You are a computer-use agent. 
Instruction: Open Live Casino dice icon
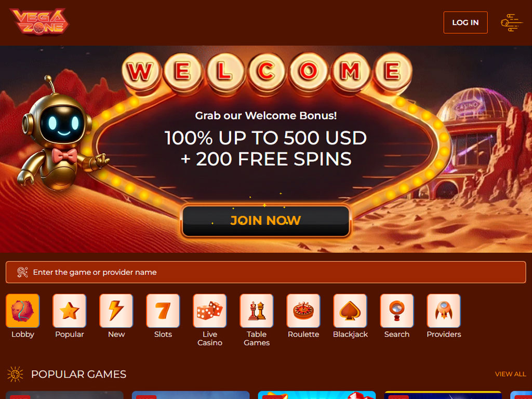click(x=210, y=311)
